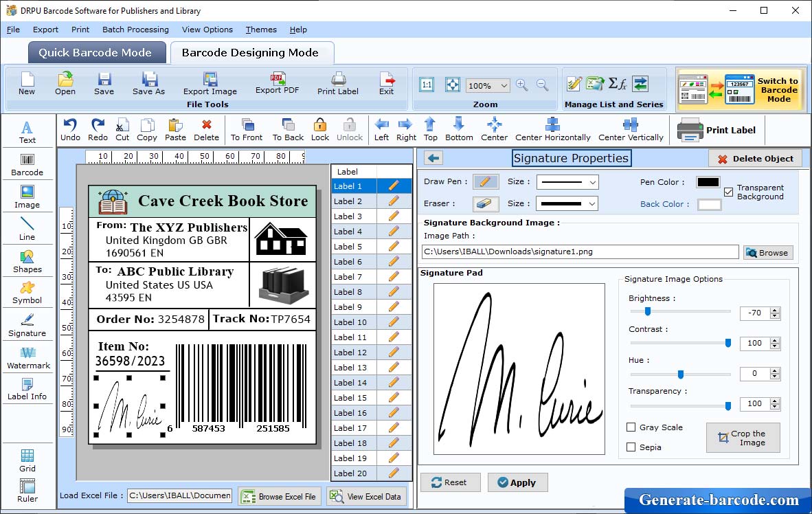812x514 pixels.
Task: Add a Watermark from the sidebar
Action: click(28, 357)
